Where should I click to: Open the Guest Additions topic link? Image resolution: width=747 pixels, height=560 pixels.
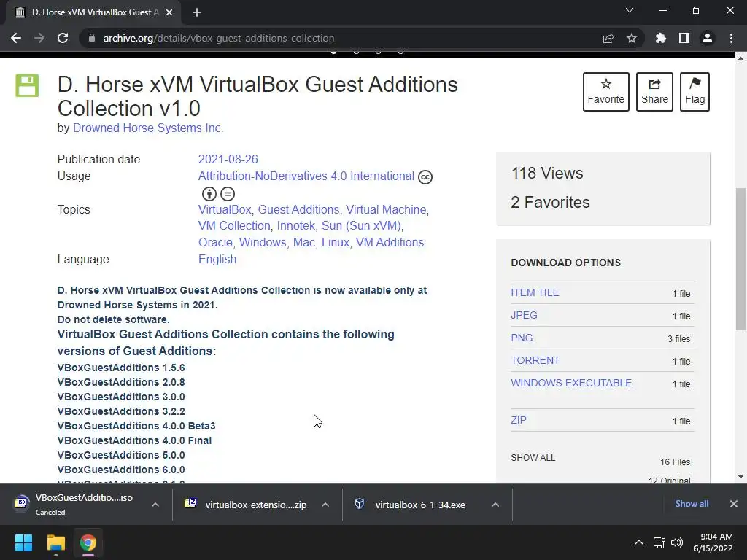[298, 209]
